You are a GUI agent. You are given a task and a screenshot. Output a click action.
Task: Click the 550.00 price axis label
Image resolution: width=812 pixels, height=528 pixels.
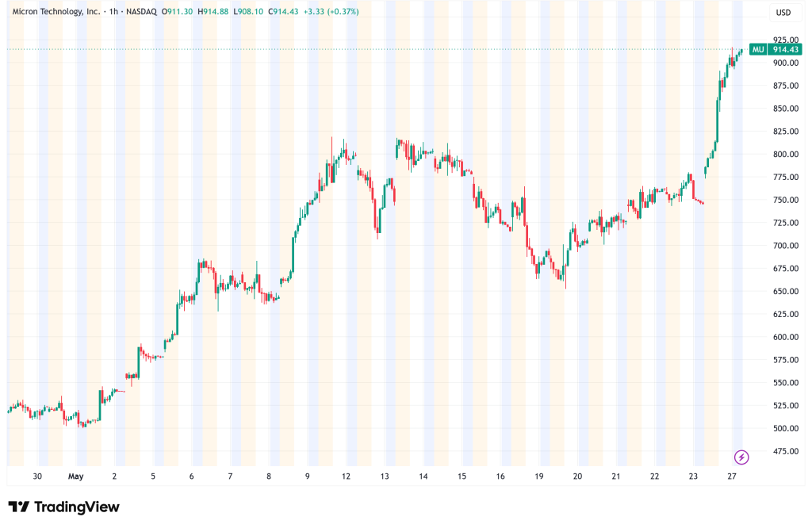coord(786,383)
